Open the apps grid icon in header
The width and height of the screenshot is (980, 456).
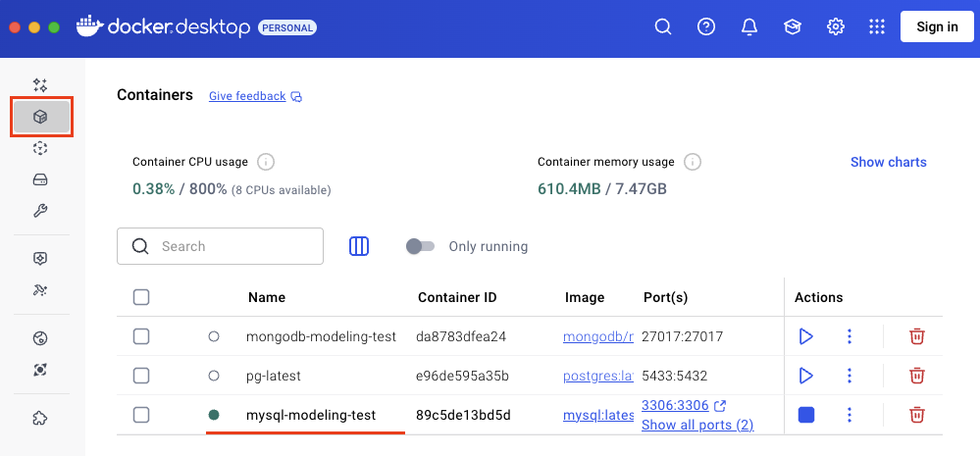878,26
